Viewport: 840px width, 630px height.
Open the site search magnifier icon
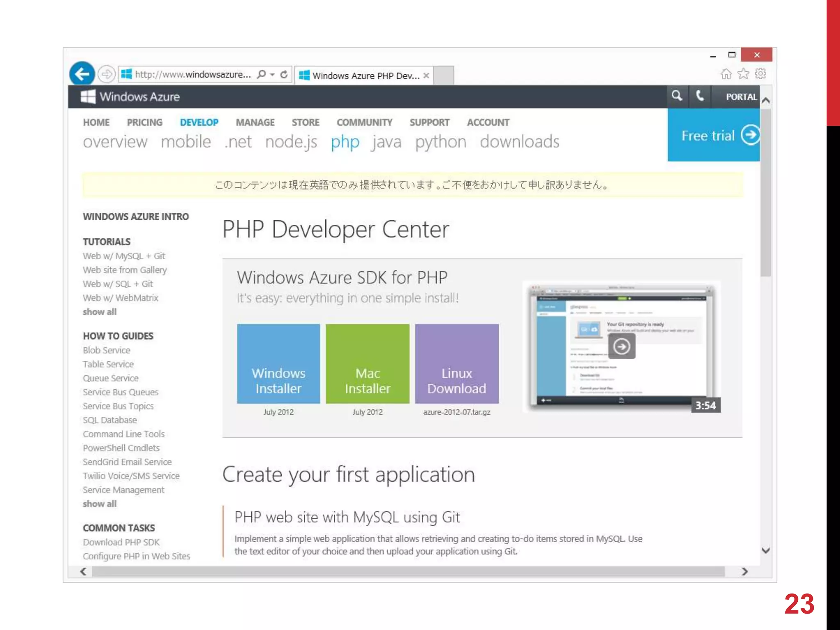[677, 96]
